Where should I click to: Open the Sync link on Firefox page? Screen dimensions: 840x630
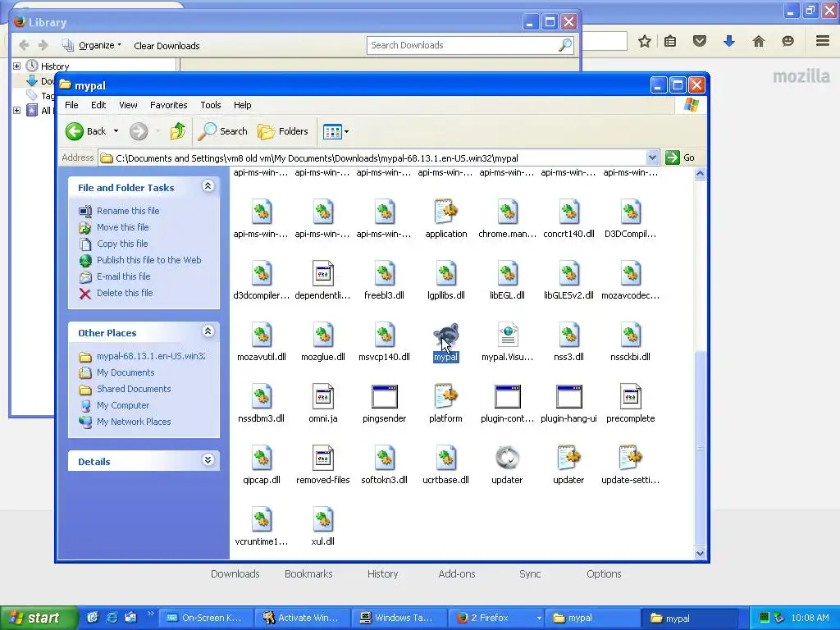530,573
